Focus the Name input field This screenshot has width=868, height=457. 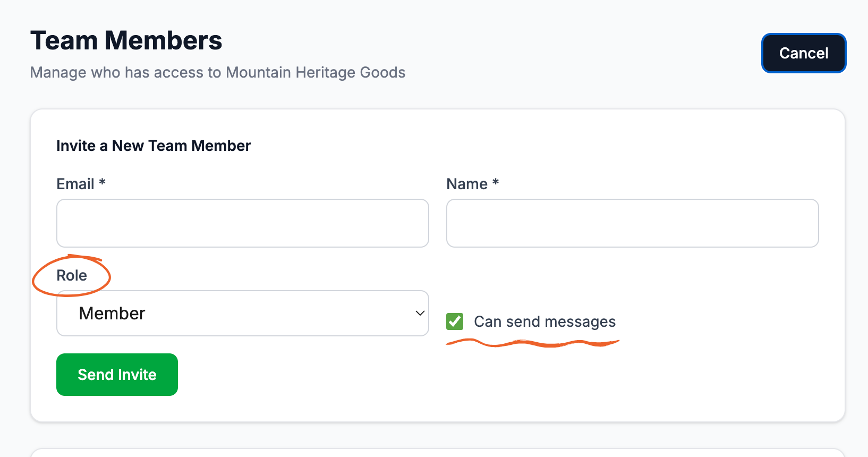[633, 223]
